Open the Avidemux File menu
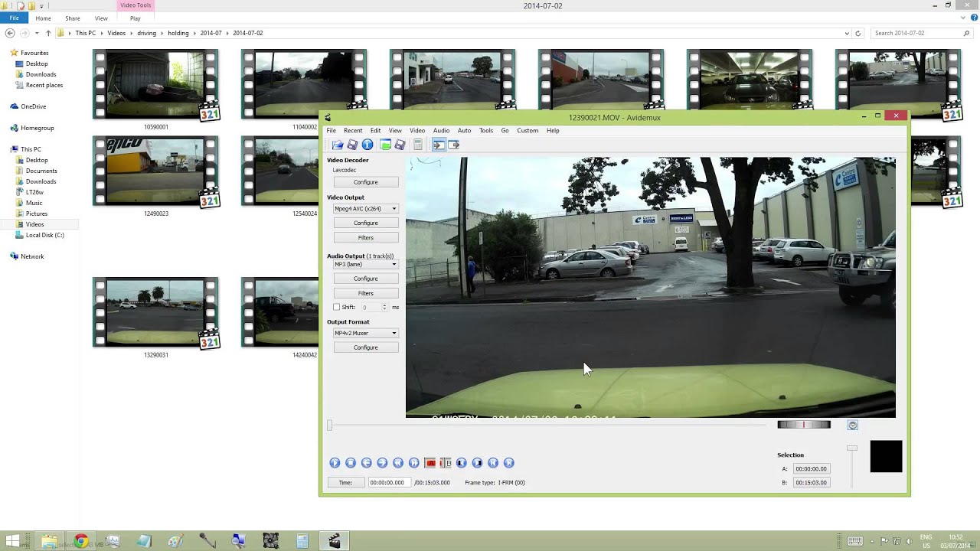 tap(332, 131)
